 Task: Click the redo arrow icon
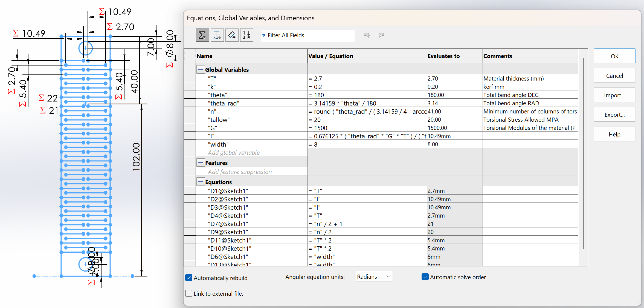point(381,35)
